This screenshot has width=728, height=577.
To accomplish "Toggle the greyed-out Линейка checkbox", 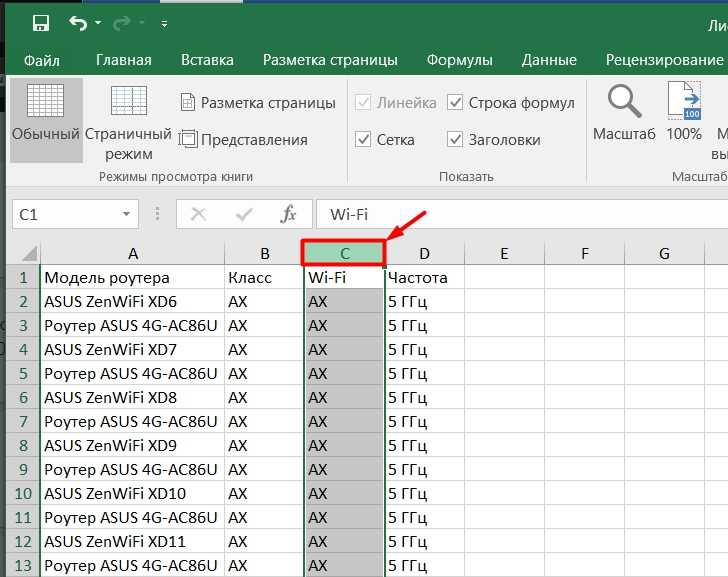I will pyautogui.click(x=363, y=103).
